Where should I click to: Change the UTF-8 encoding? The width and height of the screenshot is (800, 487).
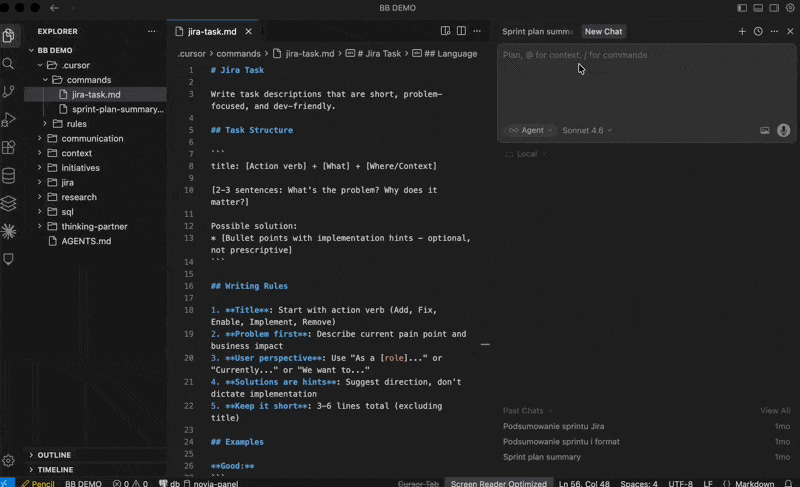(x=681, y=483)
